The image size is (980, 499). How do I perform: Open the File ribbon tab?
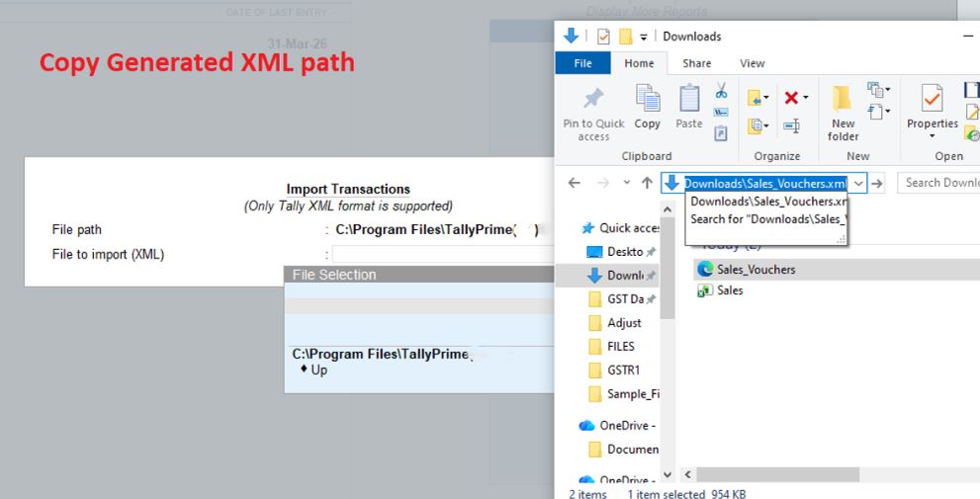(582, 63)
